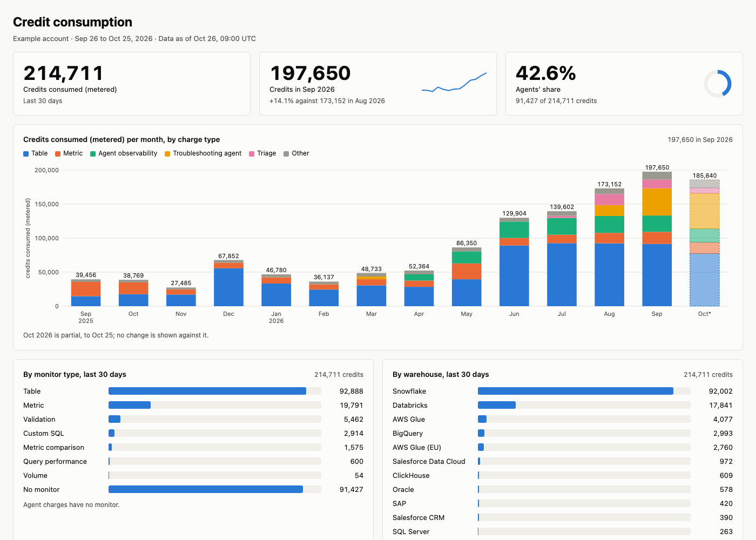Click the "ClickHouse" warehouse label
This screenshot has height=540, width=756.
(x=411, y=476)
